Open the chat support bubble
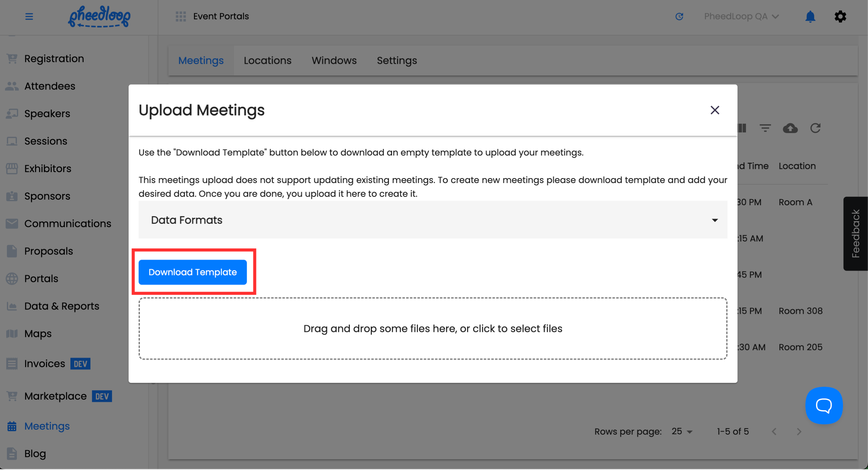868x470 pixels. point(824,406)
